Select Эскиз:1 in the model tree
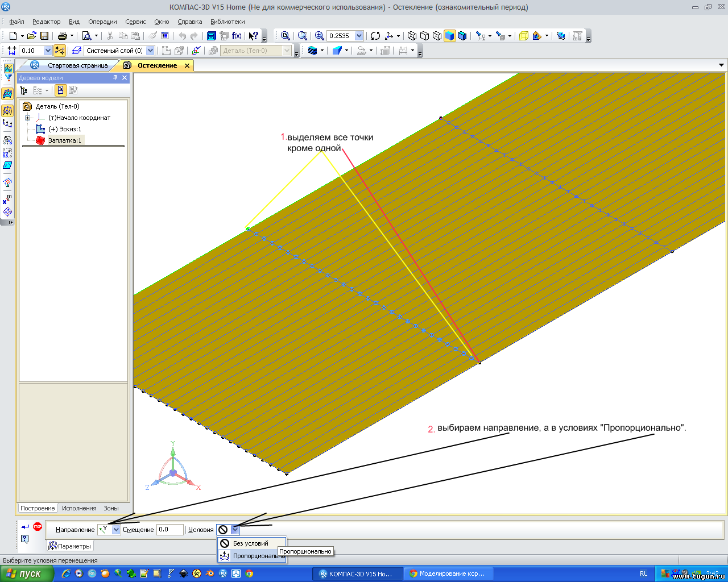 pos(64,129)
